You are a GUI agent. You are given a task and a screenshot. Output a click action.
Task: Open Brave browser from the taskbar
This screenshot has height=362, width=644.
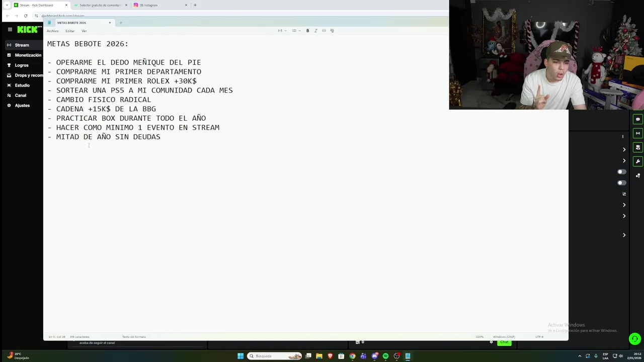click(x=330, y=356)
